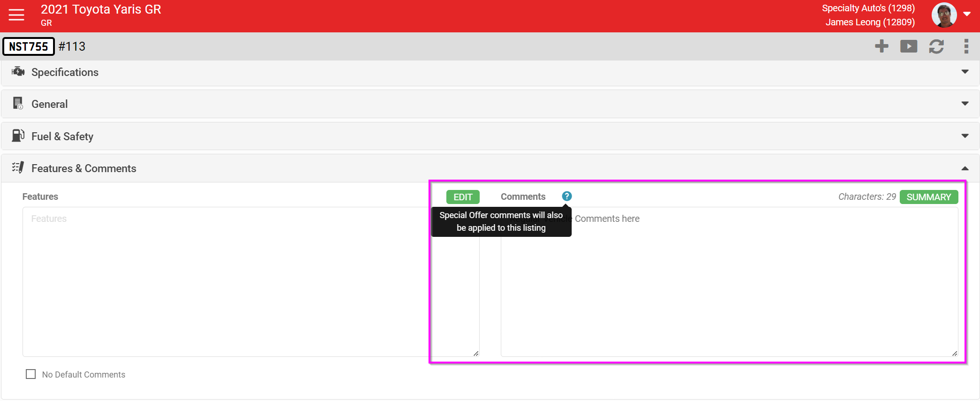
Task: Click the Features field label
Action: [x=40, y=197]
